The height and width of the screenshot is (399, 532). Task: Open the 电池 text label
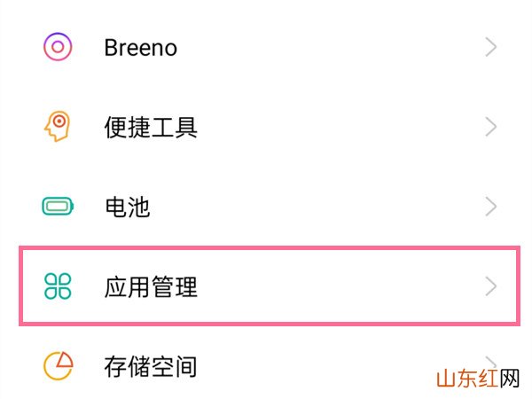point(128,207)
